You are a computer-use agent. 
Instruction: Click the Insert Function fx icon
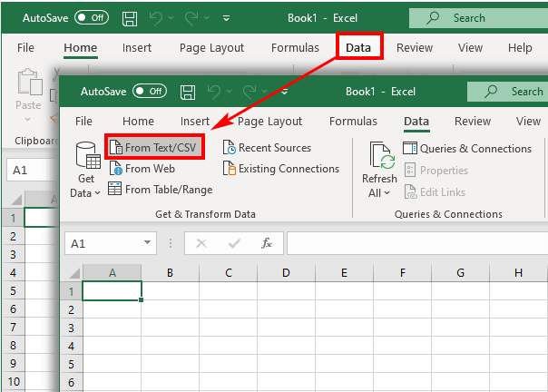coord(267,243)
